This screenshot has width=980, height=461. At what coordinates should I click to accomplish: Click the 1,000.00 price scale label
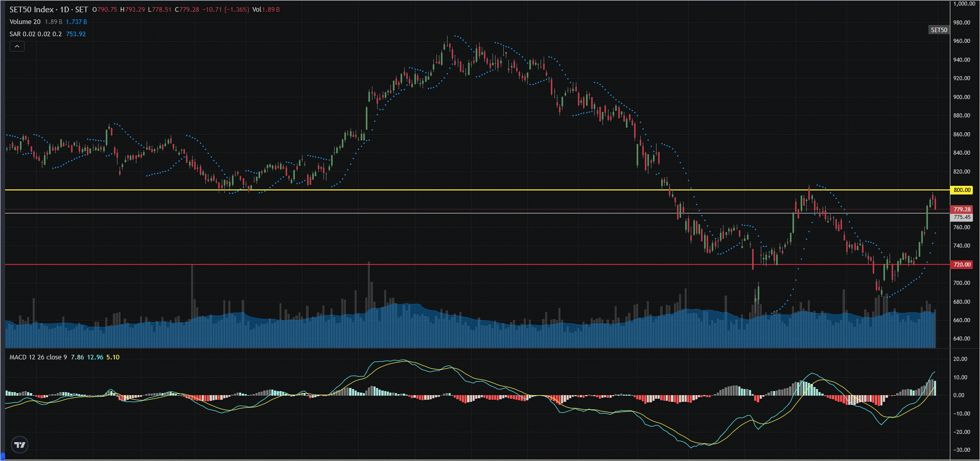pyautogui.click(x=964, y=4)
